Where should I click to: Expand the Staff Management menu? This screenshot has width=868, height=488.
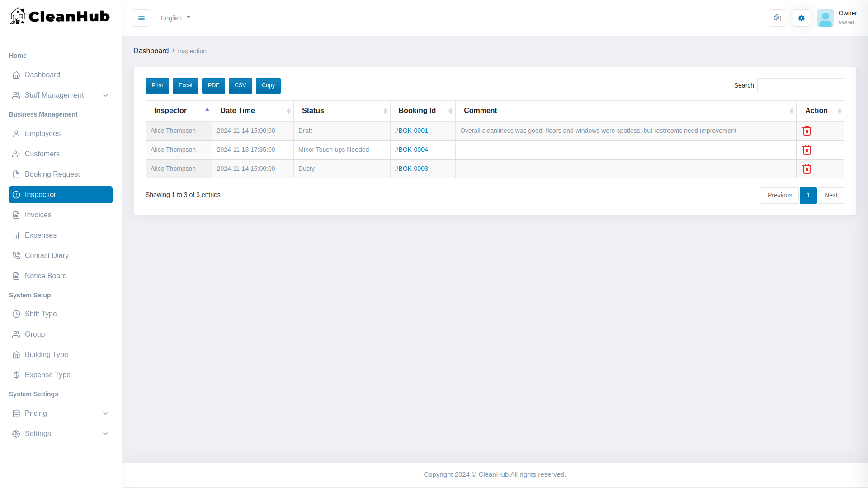click(60, 95)
